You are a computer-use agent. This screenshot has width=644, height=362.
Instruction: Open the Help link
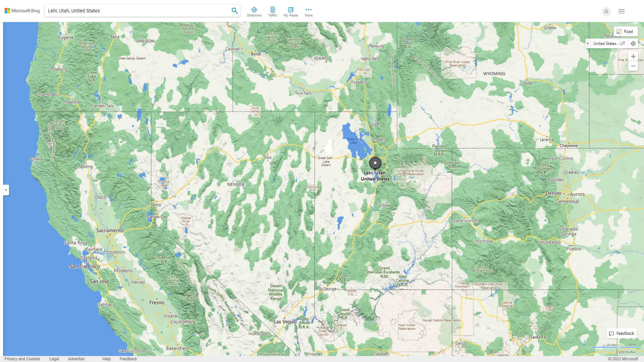click(x=106, y=359)
